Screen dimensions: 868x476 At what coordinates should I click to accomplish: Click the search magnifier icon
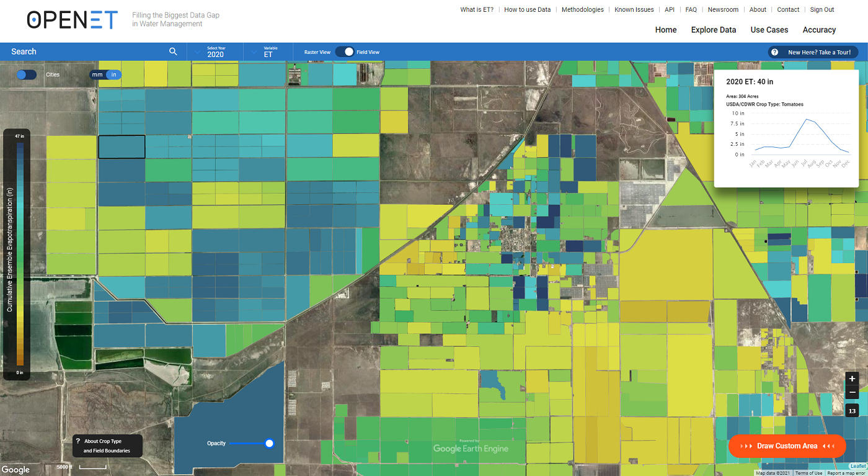coord(173,52)
